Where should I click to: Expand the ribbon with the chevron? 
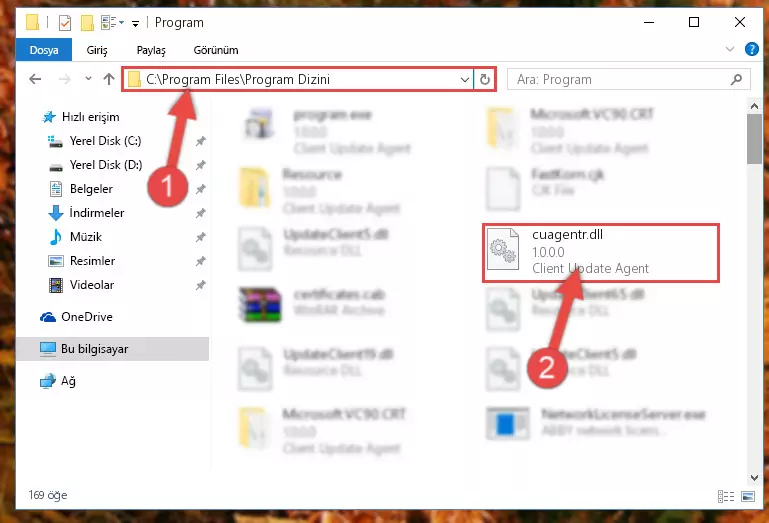coord(730,49)
